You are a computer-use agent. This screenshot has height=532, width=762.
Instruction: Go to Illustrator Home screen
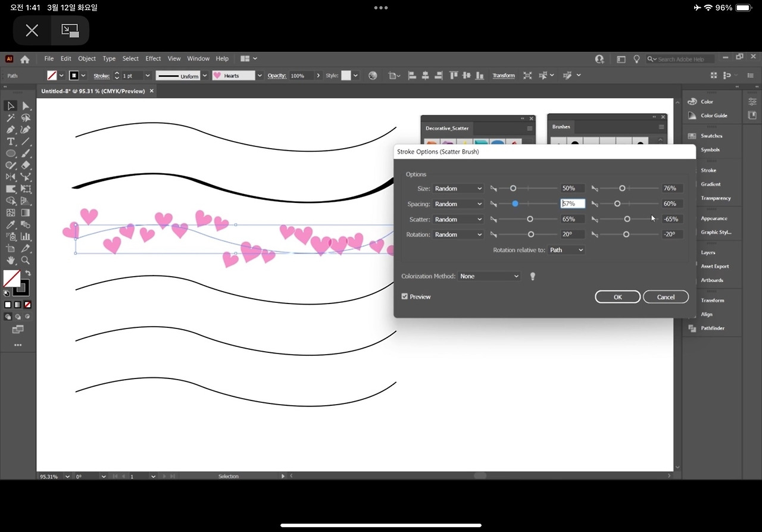(x=25, y=59)
